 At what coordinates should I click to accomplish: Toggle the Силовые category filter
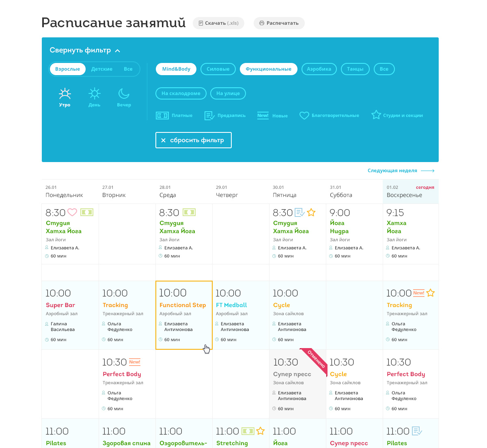(218, 69)
